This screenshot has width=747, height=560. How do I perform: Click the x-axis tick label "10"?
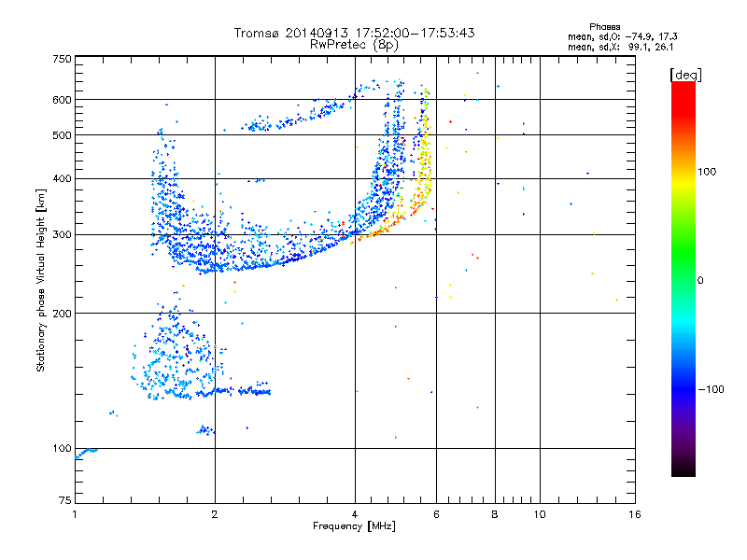pos(540,514)
